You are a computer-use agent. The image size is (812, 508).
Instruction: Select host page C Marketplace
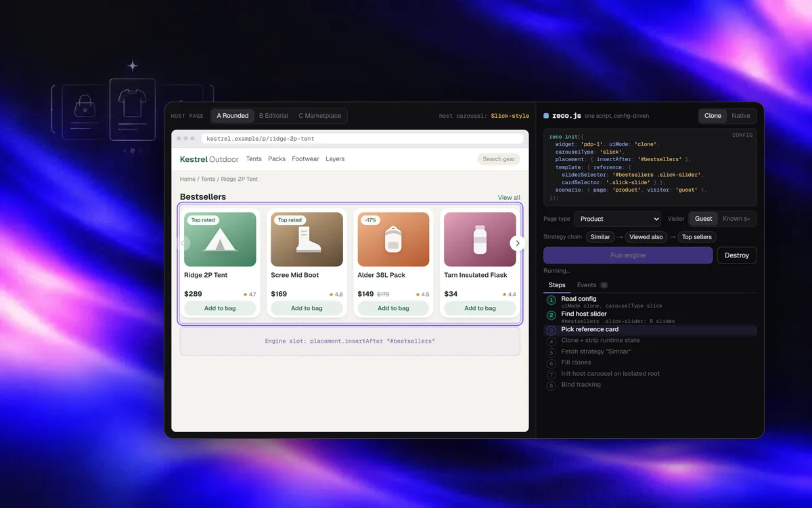pos(320,116)
